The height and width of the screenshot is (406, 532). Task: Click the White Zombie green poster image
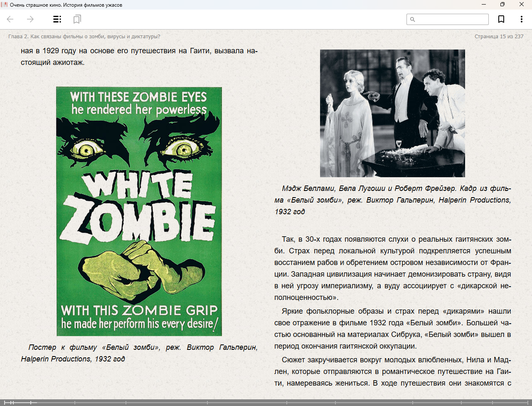click(x=139, y=211)
